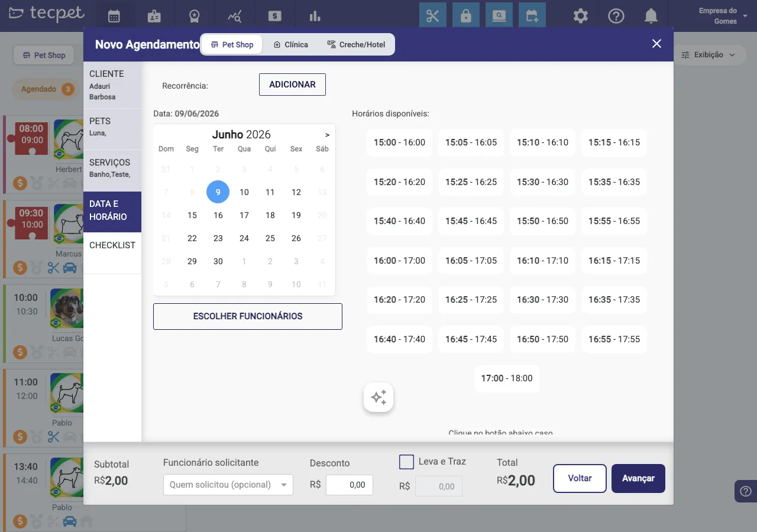Screen dimensions: 757x532
Task: Click the AI sparkle suggestion button
Action: coord(378,397)
